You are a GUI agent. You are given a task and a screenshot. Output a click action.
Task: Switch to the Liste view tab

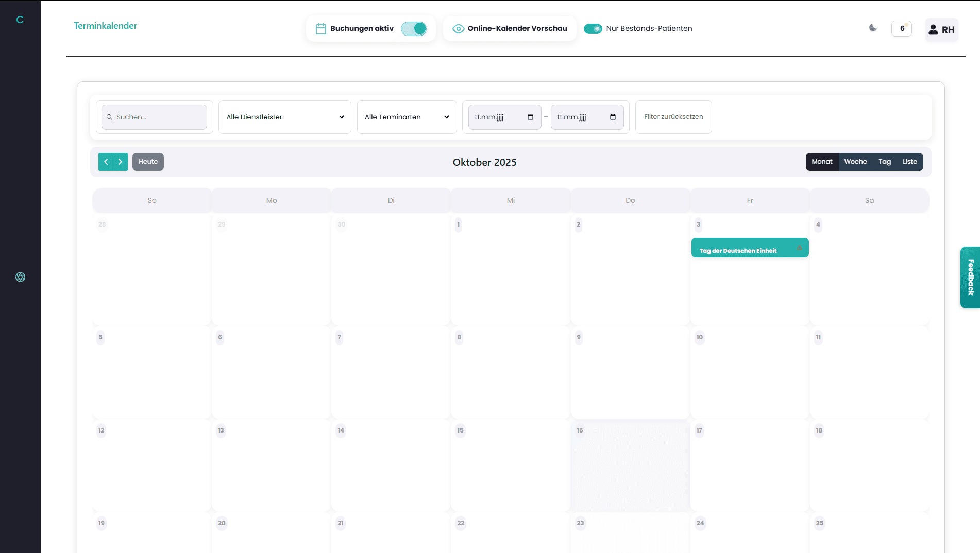point(909,162)
